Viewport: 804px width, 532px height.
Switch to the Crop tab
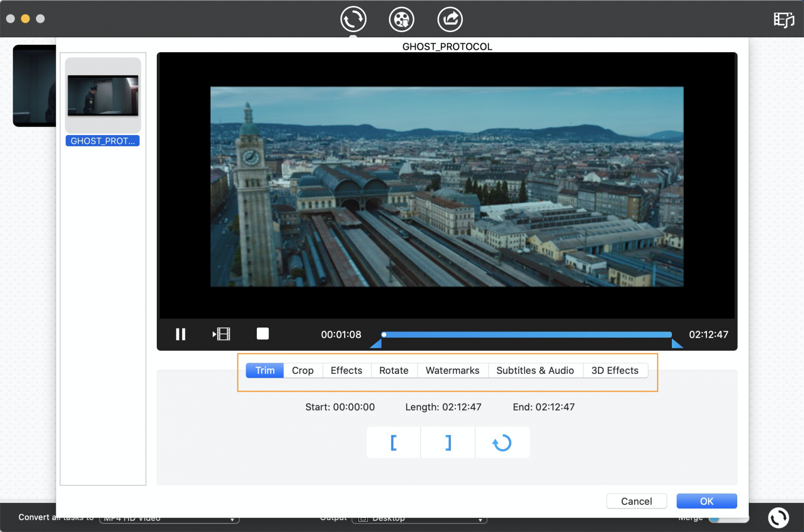pos(303,370)
